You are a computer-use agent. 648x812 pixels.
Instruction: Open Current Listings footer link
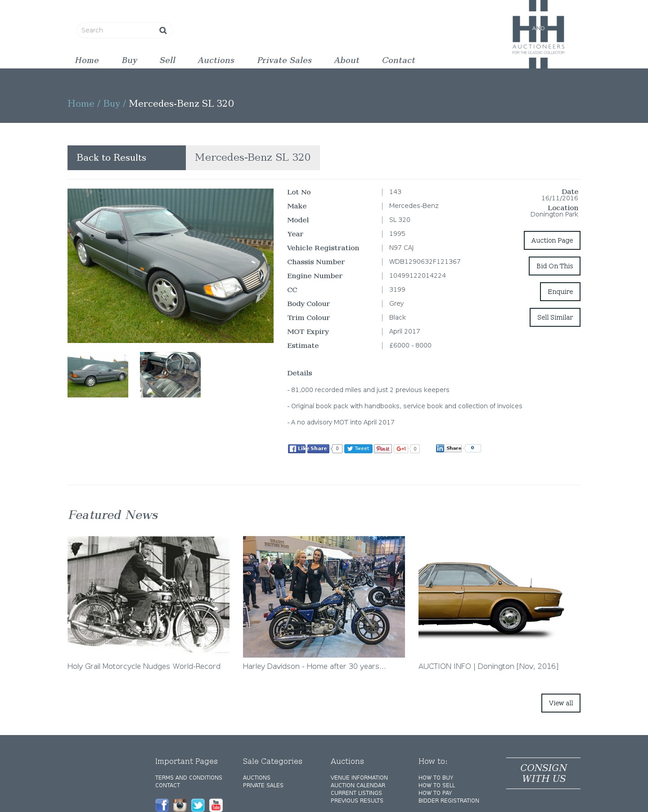356,793
